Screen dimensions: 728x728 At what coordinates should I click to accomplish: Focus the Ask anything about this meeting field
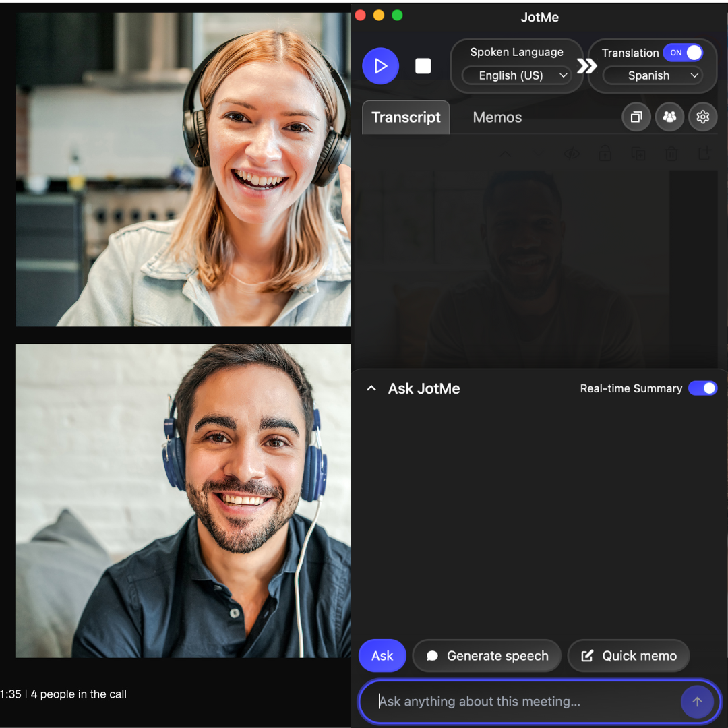coord(539,702)
